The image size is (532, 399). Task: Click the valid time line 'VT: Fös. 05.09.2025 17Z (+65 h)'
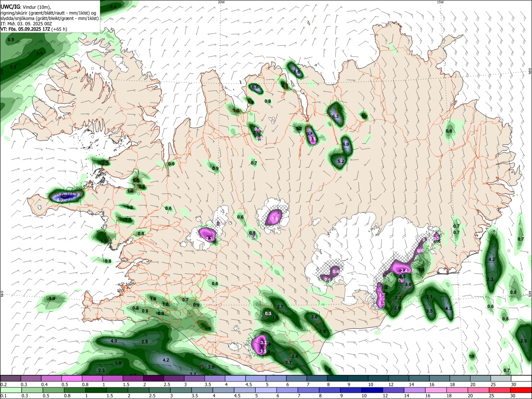click(x=34, y=29)
